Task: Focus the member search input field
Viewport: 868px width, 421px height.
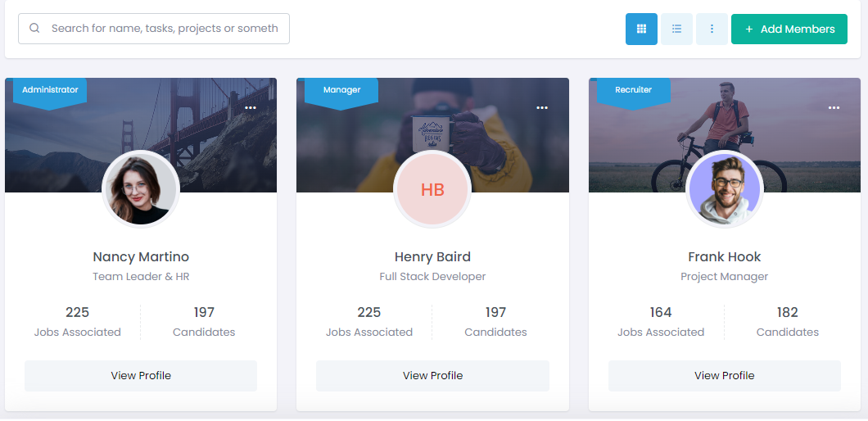Action: pyautogui.click(x=164, y=28)
